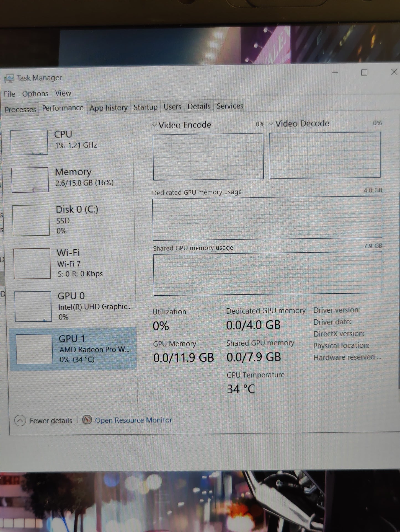The height and width of the screenshot is (532, 400).
Task: Select the CPU 1% 1.21 GHz entry
Action: [71, 142]
